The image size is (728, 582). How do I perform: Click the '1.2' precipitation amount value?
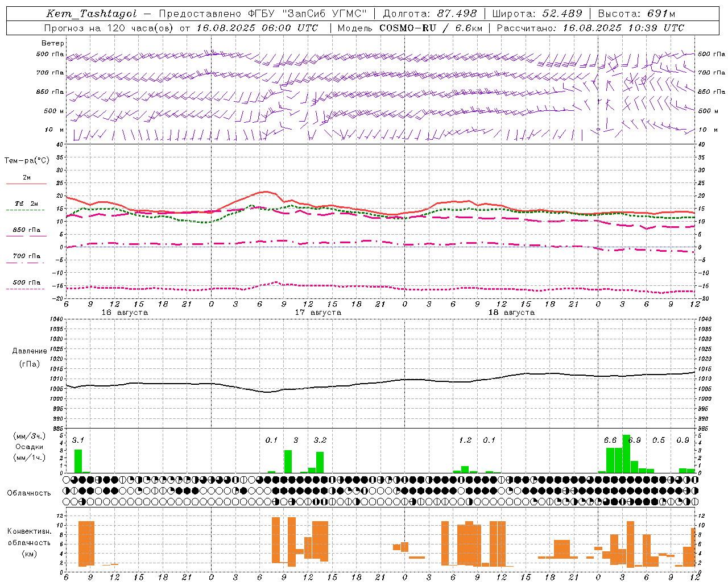click(x=465, y=440)
